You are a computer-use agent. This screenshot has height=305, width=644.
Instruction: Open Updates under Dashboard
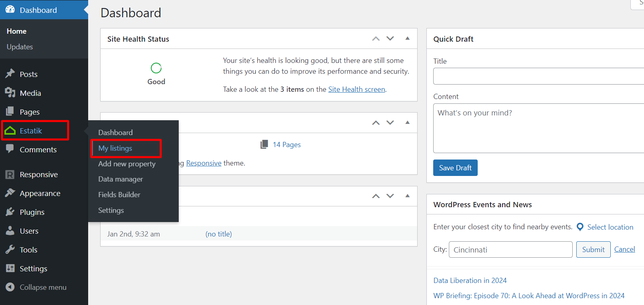tap(20, 46)
